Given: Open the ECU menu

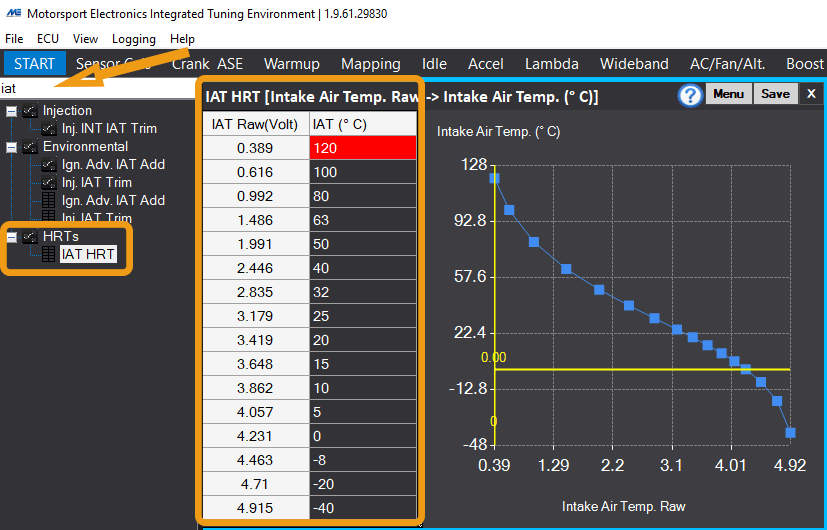Looking at the screenshot, I should 47,39.
